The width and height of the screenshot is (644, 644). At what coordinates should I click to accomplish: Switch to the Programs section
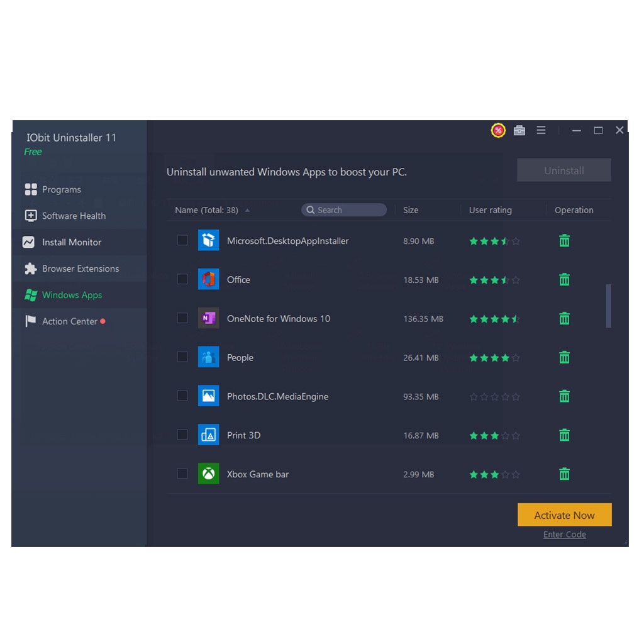61,189
